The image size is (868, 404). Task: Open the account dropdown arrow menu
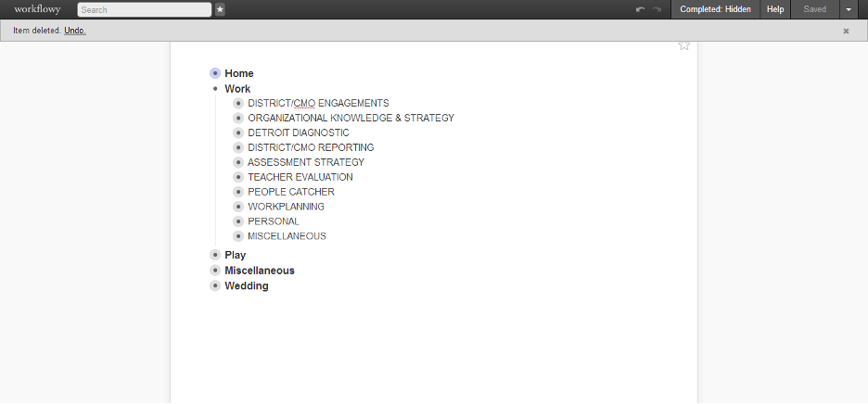click(849, 9)
